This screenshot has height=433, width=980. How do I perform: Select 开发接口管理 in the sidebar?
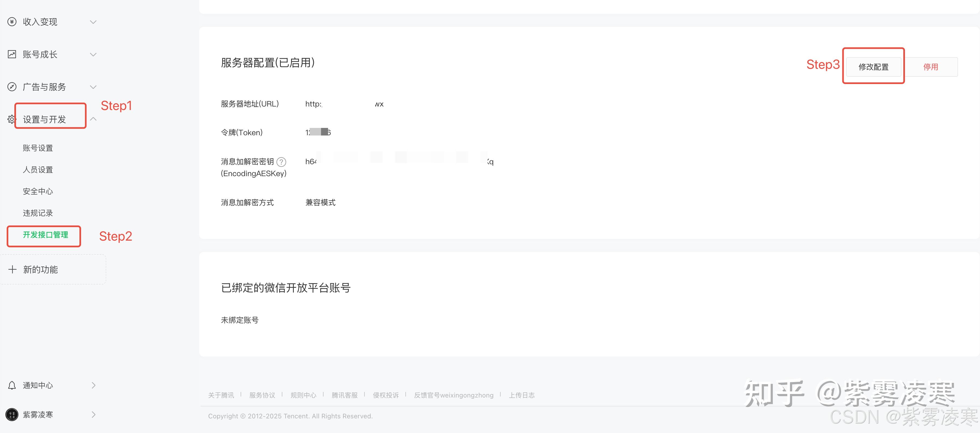point(45,235)
